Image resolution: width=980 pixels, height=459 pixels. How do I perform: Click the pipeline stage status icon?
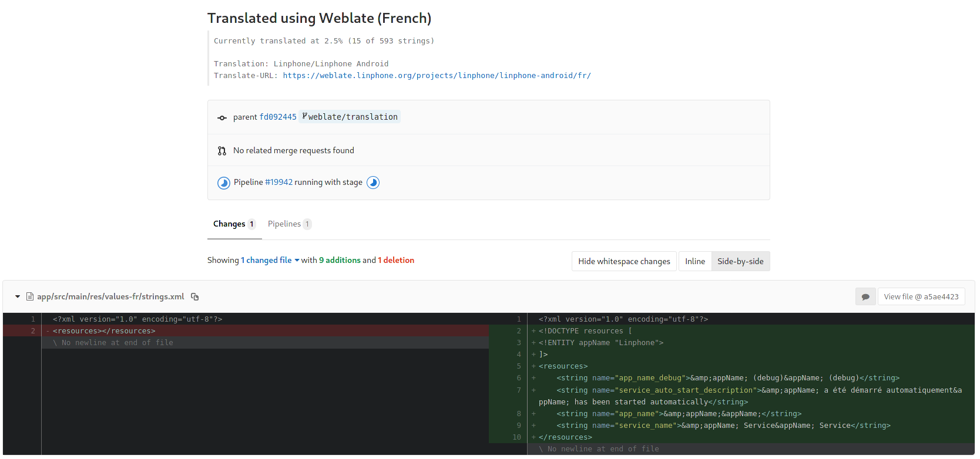pos(373,183)
